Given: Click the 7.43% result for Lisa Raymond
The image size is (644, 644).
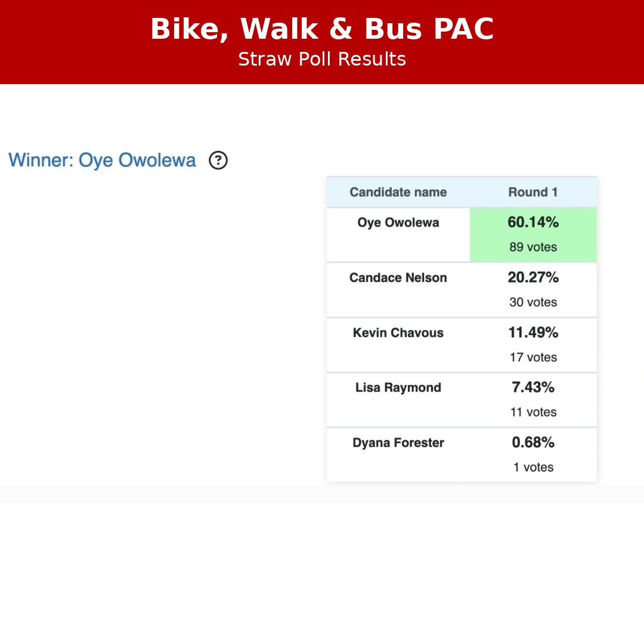Looking at the screenshot, I should click(x=533, y=388).
